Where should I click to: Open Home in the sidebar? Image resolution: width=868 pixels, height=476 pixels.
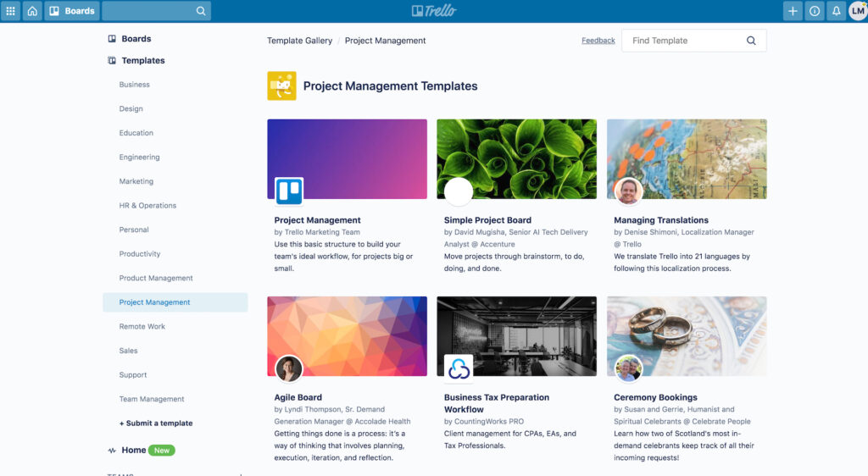(x=134, y=450)
